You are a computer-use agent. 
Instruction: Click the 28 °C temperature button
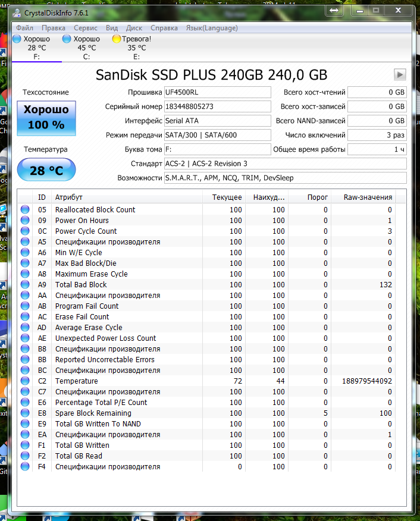(x=46, y=170)
